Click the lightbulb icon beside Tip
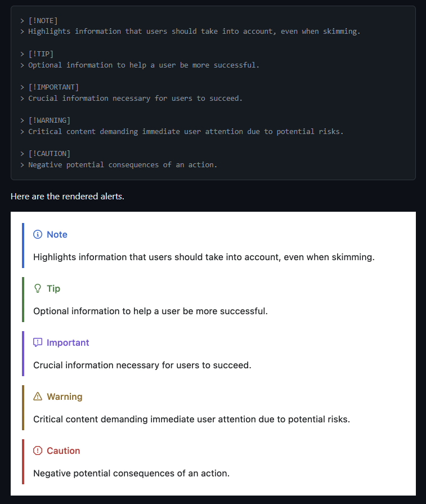Image resolution: width=426 pixels, height=504 pixels. (x=38, y=288)
